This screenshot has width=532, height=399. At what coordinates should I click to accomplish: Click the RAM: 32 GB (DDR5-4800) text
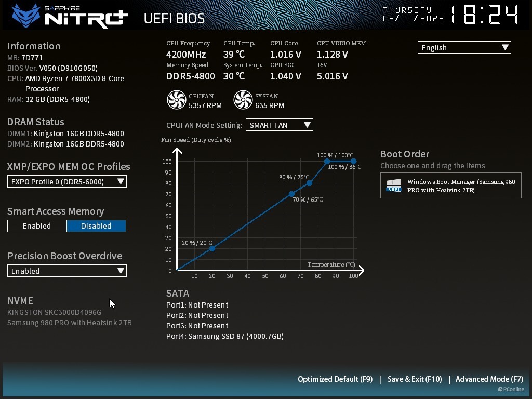[48, 99]
